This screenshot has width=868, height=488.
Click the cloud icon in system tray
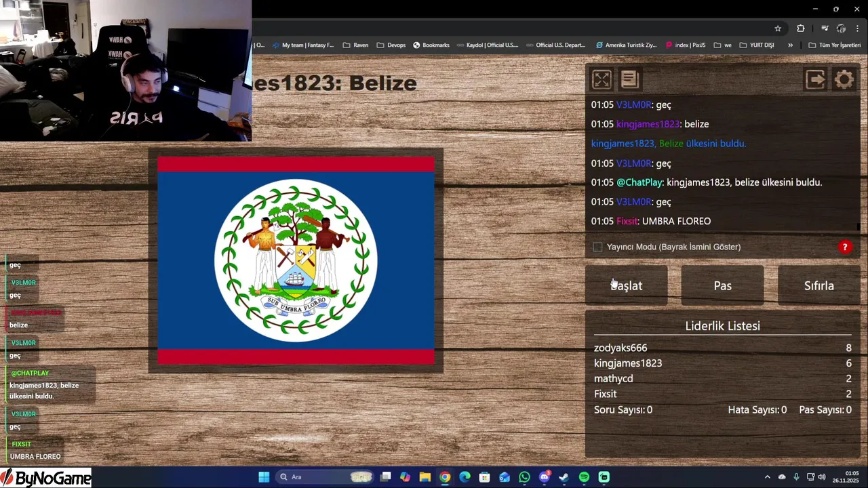(x=782, y=477)
